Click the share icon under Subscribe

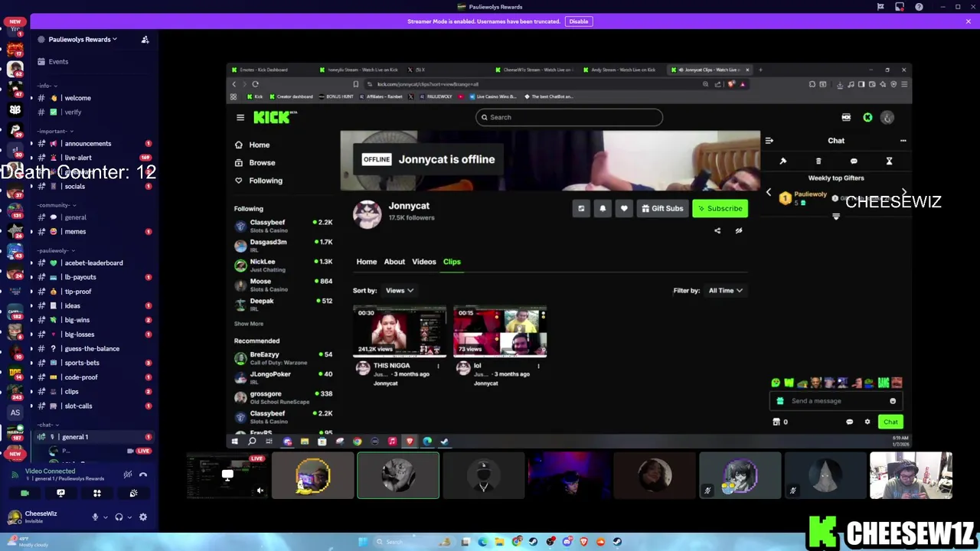point(717,230)
